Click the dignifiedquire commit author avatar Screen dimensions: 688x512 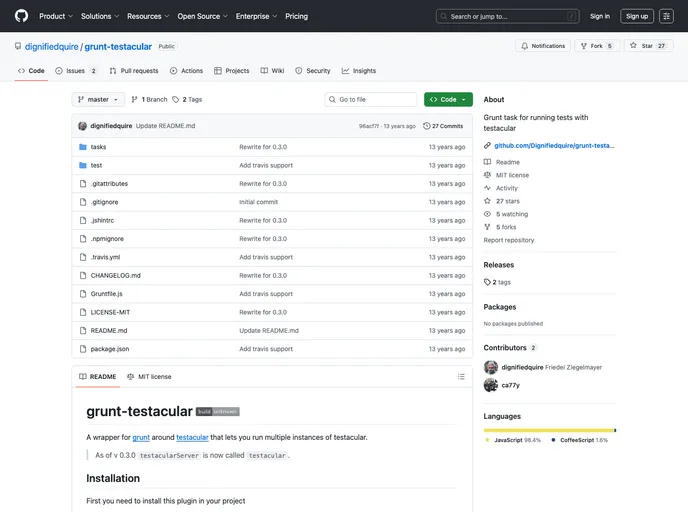click(82, 126)
